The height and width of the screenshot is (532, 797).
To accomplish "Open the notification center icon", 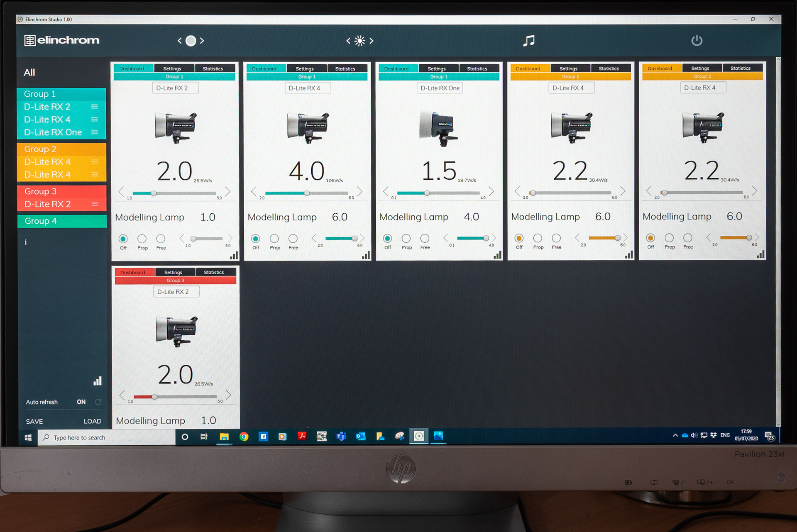I will click(x=769, y=436).
